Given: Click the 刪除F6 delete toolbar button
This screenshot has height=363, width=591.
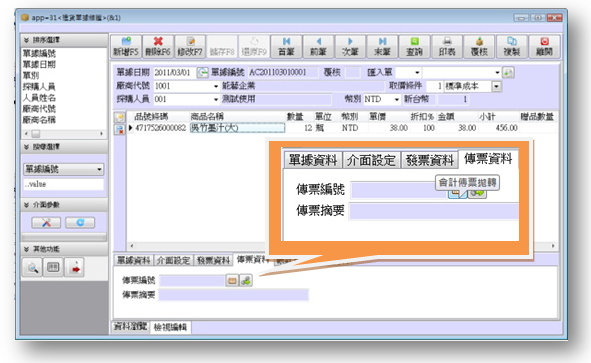Looking at the screenshot, I should [158, 47].
